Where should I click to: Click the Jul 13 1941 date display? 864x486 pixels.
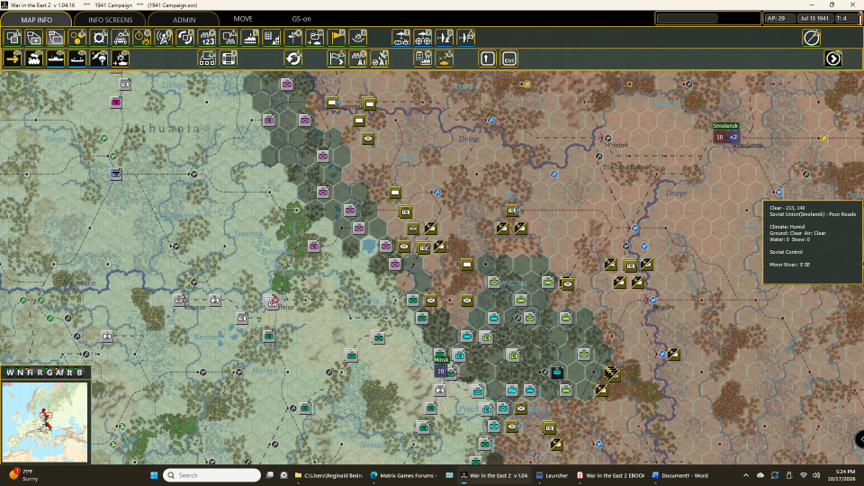[814, 18]
